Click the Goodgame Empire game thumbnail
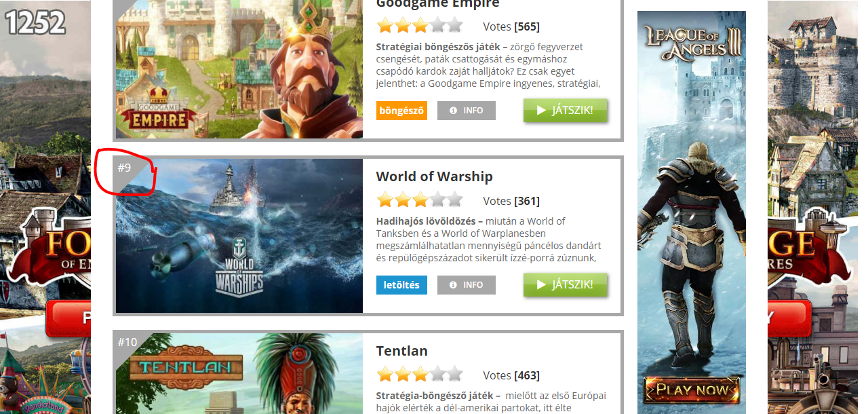 (239, 69)
